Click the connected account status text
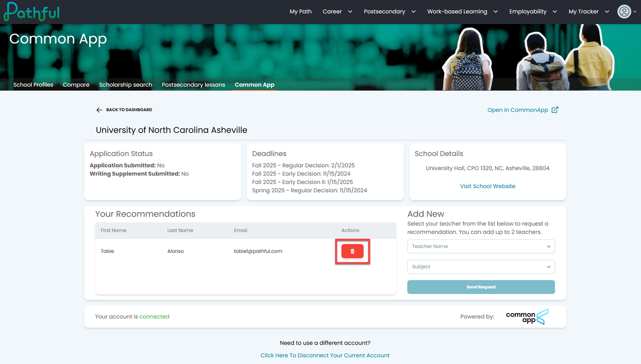This screenshot has width=641, height=364. tap(154, 317)
